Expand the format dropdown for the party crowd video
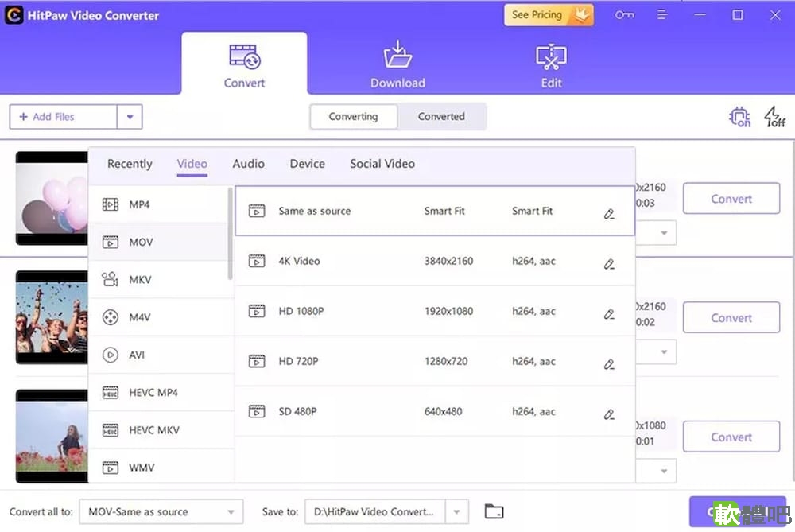Image resolution: width=795 pixels, height=532 pixels. pos(664,352)
